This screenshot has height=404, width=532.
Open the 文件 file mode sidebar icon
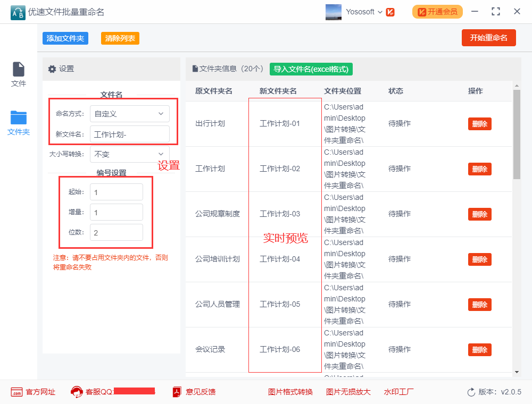(18, 69)
